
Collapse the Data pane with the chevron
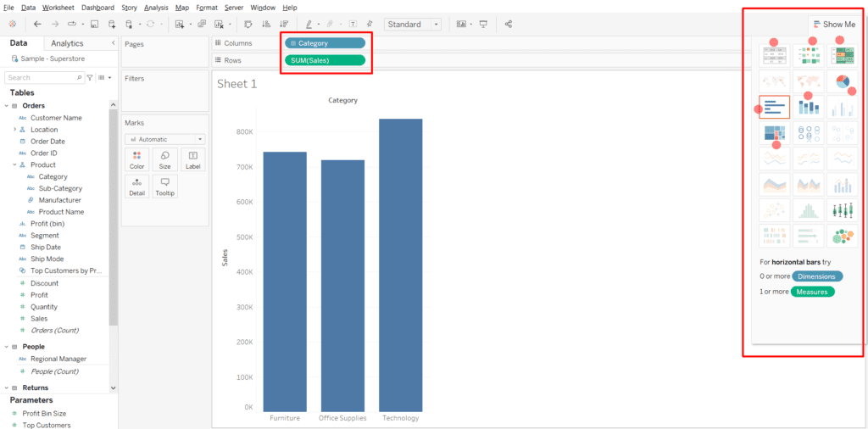(x=114, y=42)
